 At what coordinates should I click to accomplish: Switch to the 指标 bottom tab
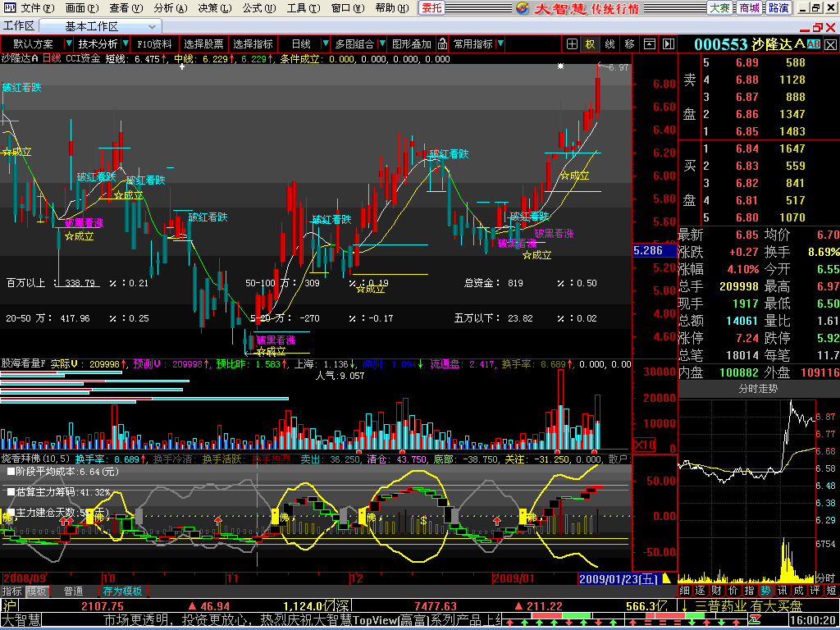click(x=11, y=591)
